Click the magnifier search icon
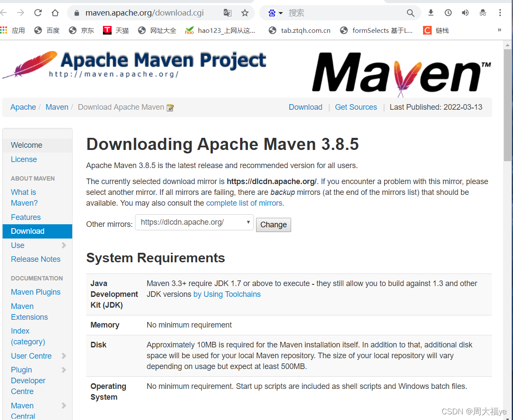This screenshot has height=420, width=513. coord(410,13)
